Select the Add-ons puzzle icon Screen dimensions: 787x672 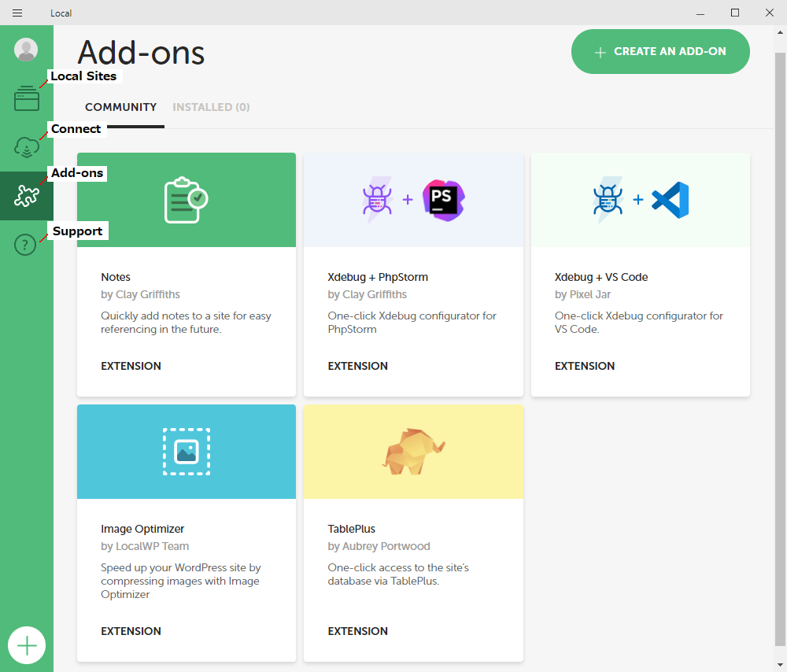click(27, 196)
